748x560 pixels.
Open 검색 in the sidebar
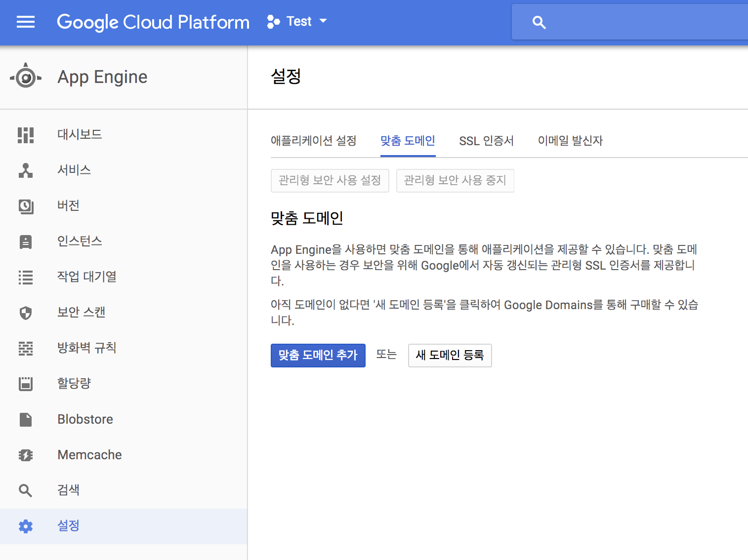pyautogui.click(x=124, y=490)
